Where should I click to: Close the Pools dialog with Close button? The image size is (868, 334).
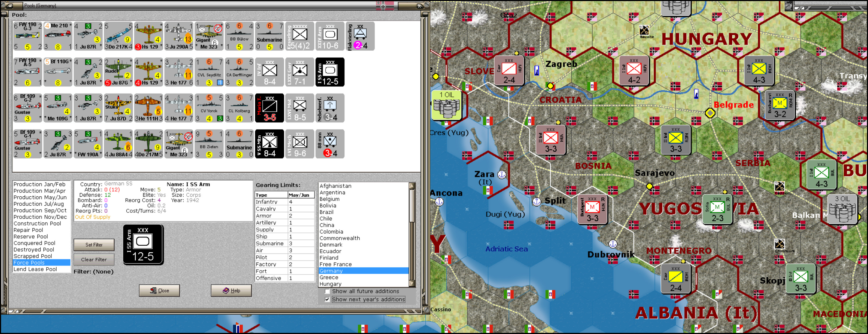click(x=159, y=290)
